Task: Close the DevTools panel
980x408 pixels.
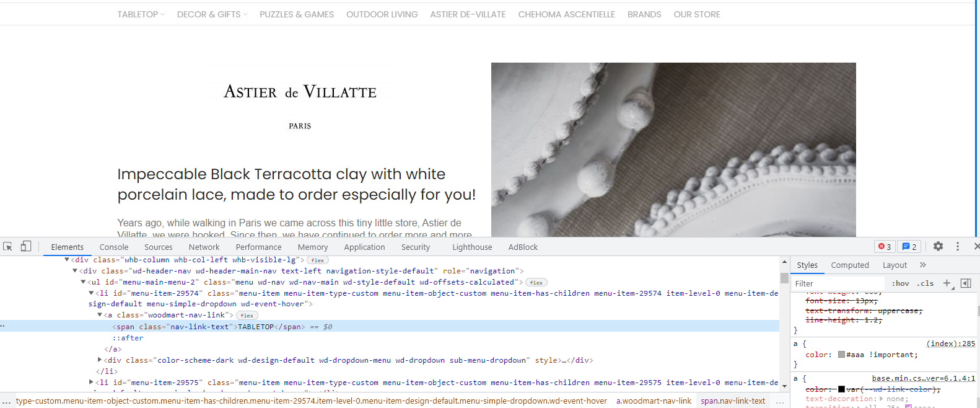Action: [x=976, y=246]
